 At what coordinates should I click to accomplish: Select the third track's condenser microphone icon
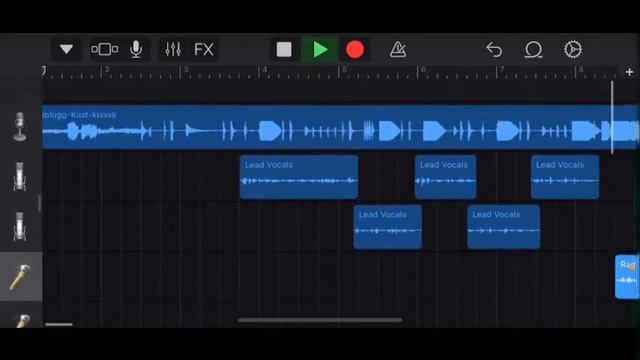pos(20,227)
